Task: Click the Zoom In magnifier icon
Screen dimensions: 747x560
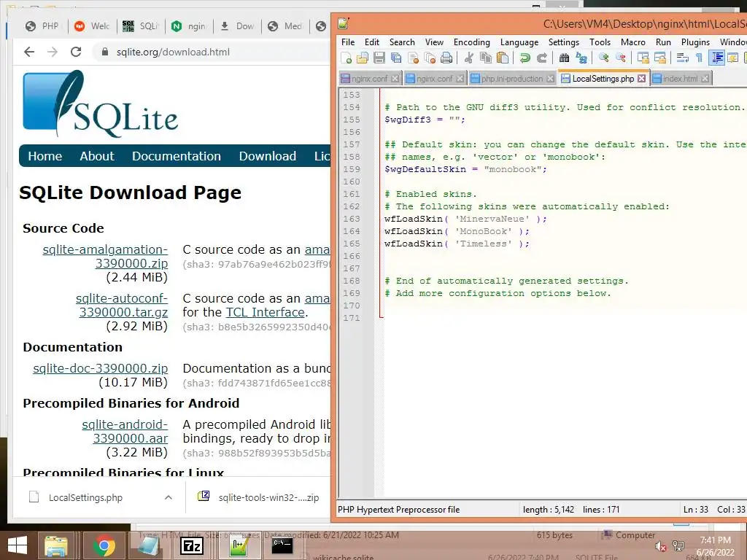Action: pyautogui.click(x=603, y=58)
